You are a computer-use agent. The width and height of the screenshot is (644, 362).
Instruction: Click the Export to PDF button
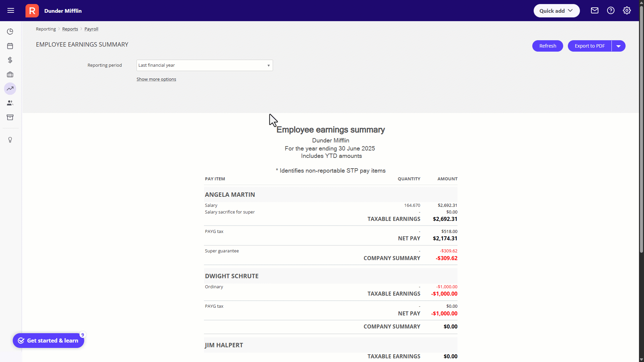tap(590, 46)
